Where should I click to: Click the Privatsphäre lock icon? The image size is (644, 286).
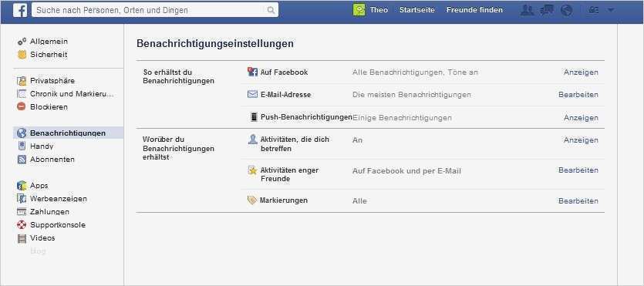click(22, 81)
